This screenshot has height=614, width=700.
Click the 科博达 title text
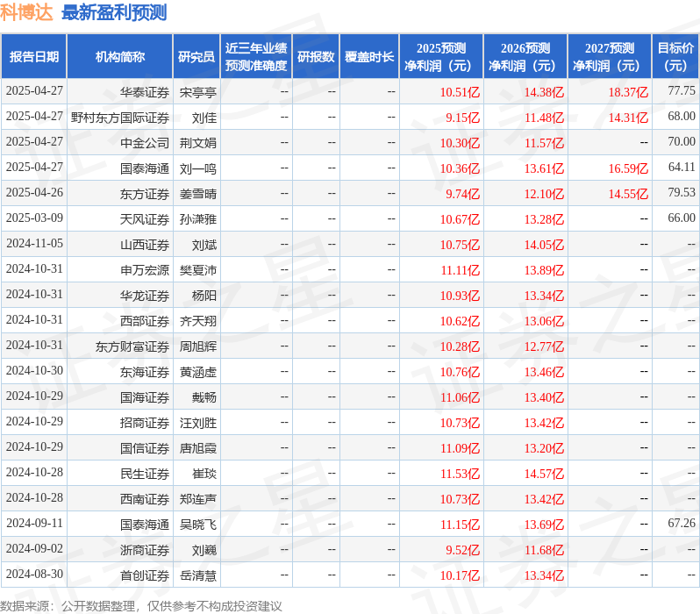click(x=26, y=12)
